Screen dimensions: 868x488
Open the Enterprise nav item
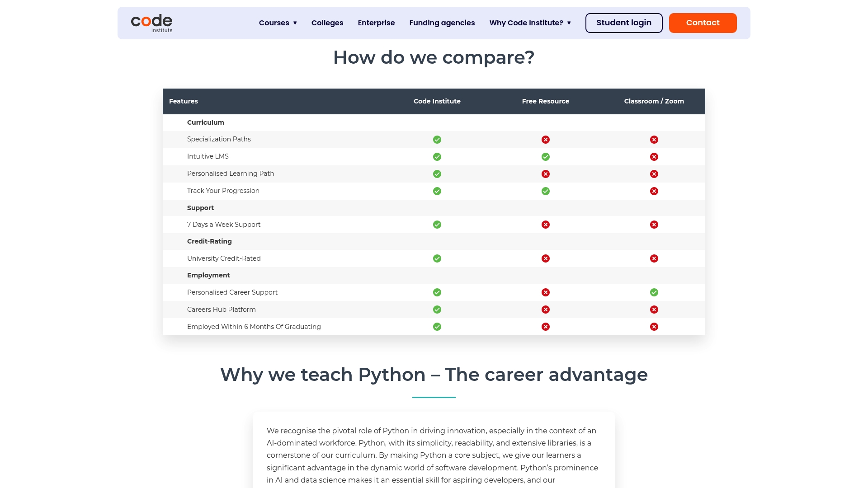point(376,23)
